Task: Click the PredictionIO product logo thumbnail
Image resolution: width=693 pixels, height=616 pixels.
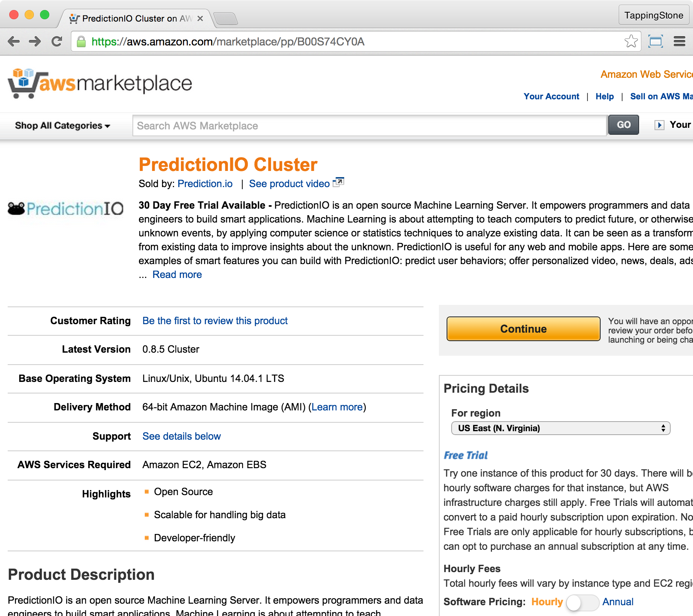Action: (x=65, y=209)
